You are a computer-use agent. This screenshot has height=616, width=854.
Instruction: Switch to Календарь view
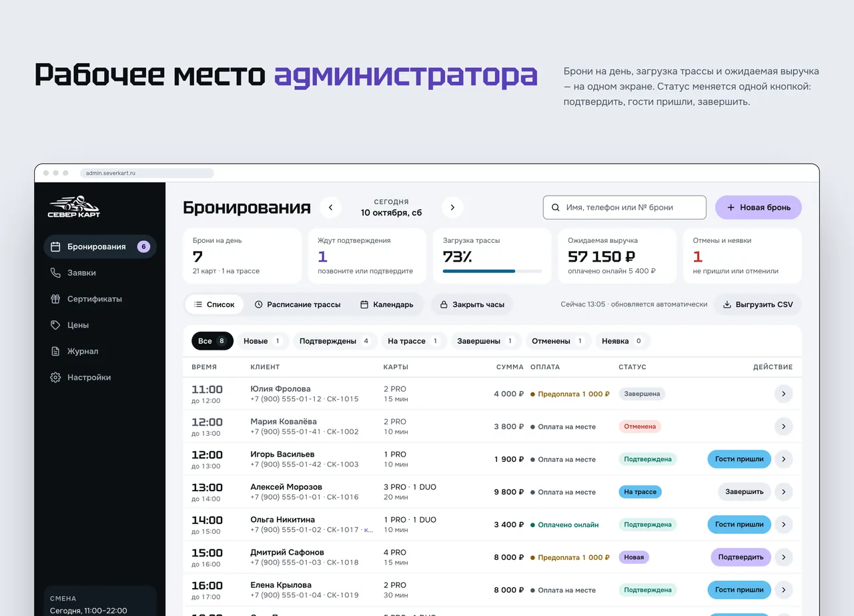(x=387, y=304)
